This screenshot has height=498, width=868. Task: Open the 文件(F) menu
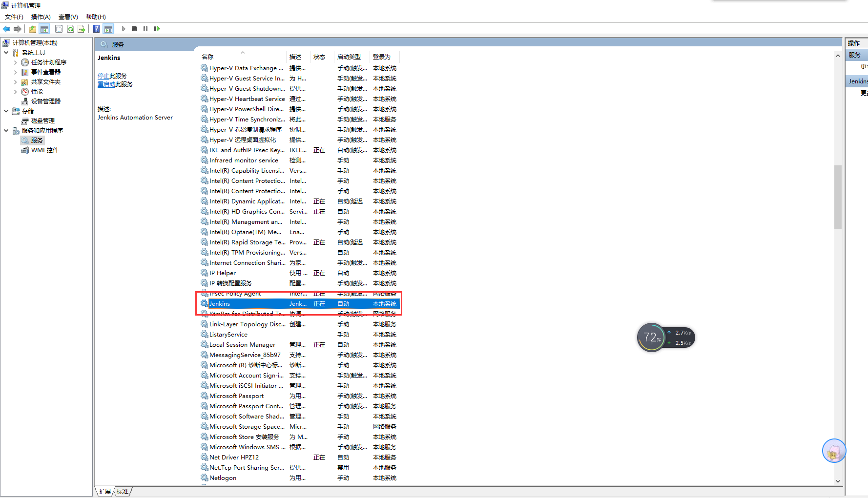[x=14, y=17]
